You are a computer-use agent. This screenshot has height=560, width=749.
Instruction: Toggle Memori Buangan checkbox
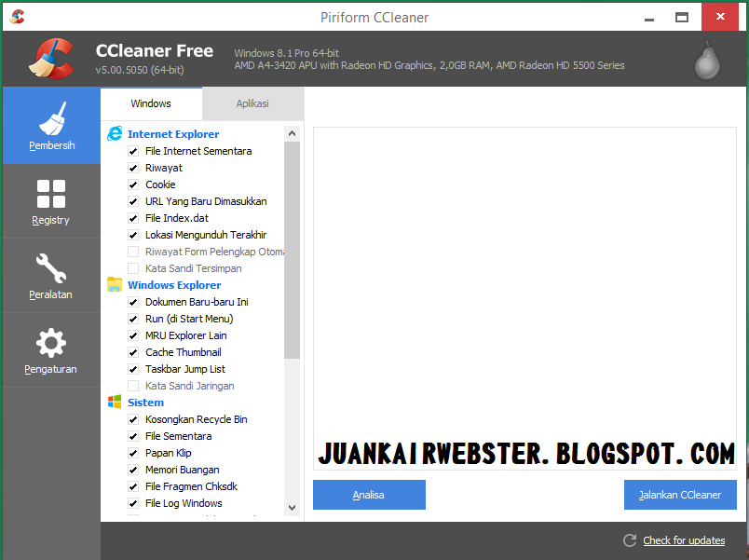tap(133, 471)
